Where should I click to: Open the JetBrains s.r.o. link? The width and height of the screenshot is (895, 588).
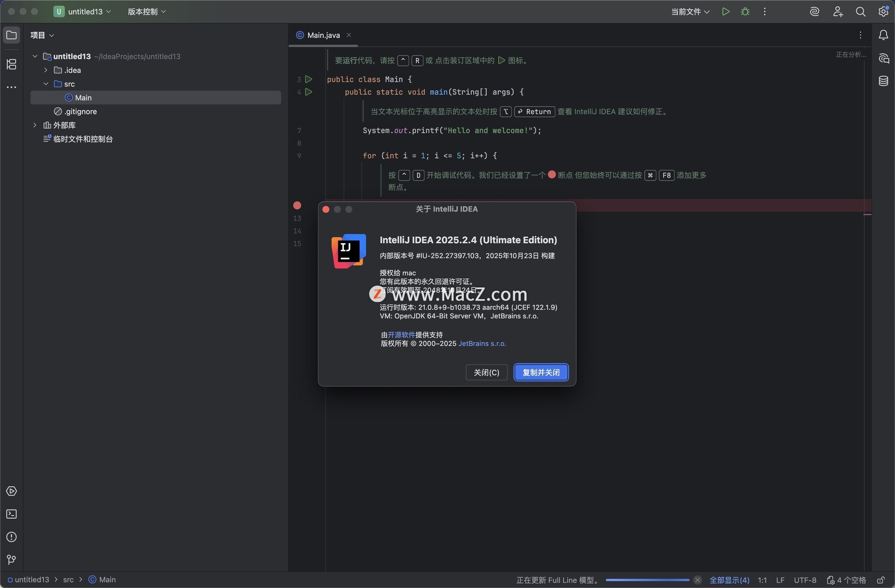(482, 343)
